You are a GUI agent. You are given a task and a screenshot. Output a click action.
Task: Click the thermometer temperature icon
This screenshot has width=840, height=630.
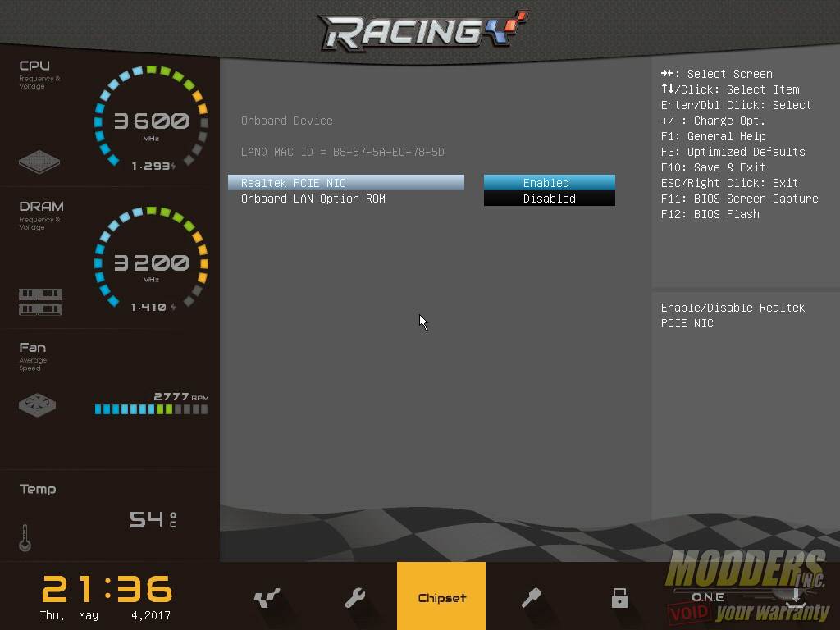25,538
